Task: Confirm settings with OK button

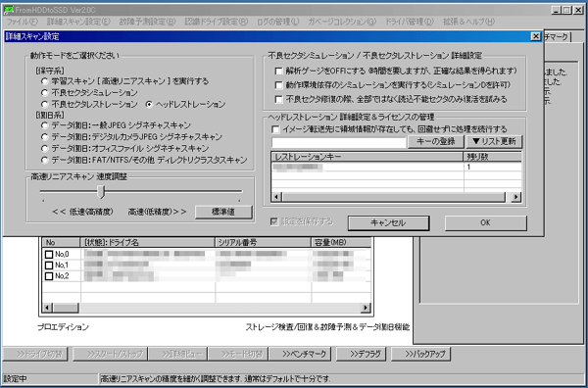Action: click(x=486, y=222)
